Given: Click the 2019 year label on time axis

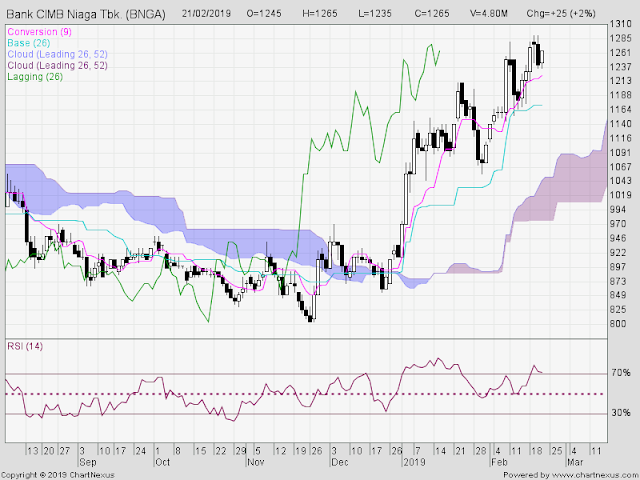Looking at the screenshot, I should pyautogui.click(x=414, y=462).
